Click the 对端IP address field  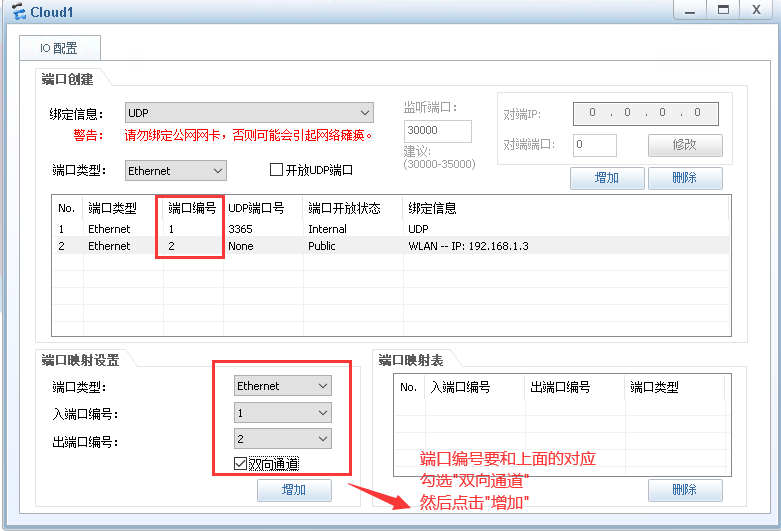point(645,113)
